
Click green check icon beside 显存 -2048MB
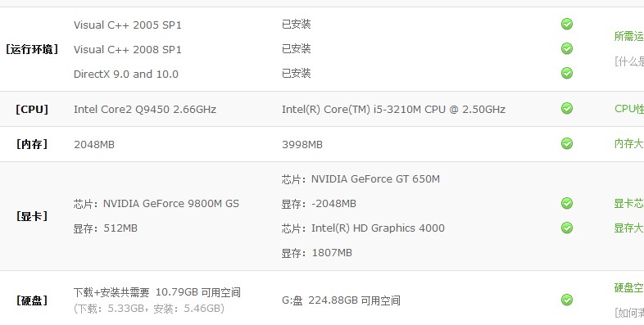pos(567,203)
